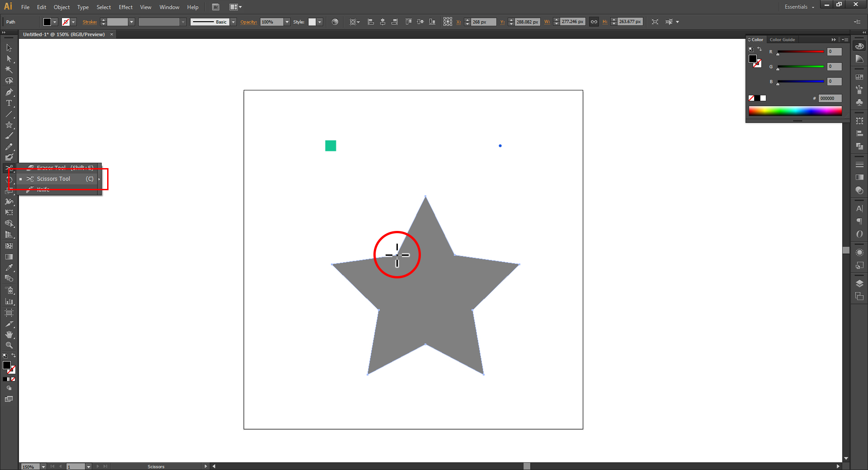Screen dimensions: 868x470
Task: Select the Gradient tool
Action: tap(9, 257)
